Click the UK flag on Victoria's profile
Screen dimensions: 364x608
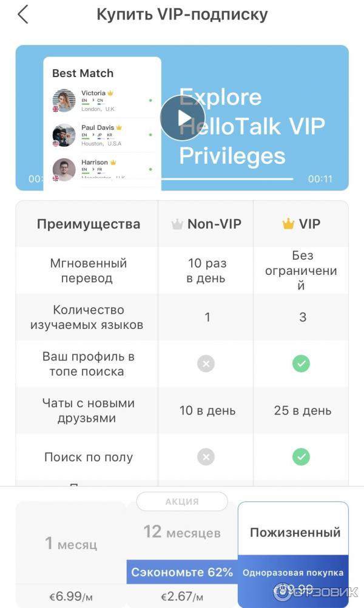pos(56,109)
